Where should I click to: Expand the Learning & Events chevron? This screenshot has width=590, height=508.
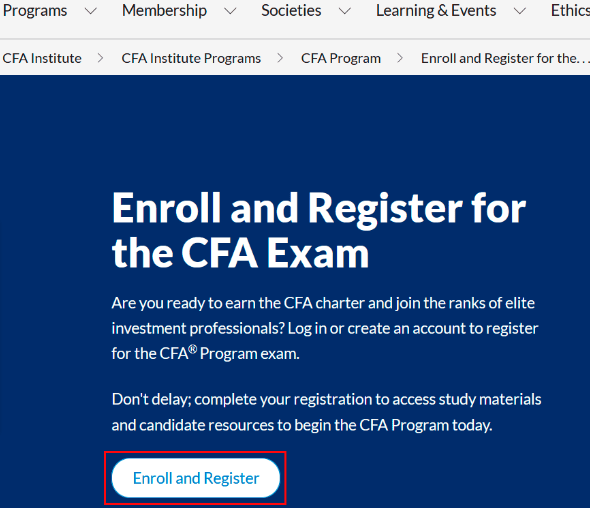[x=520, y=11]
